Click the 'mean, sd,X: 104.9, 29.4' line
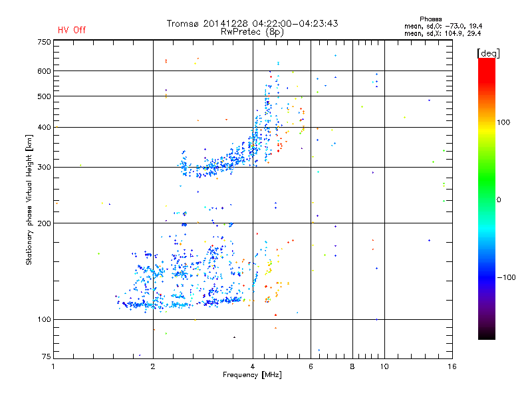Viewport: 532px width, 399px height. point(442,33)
